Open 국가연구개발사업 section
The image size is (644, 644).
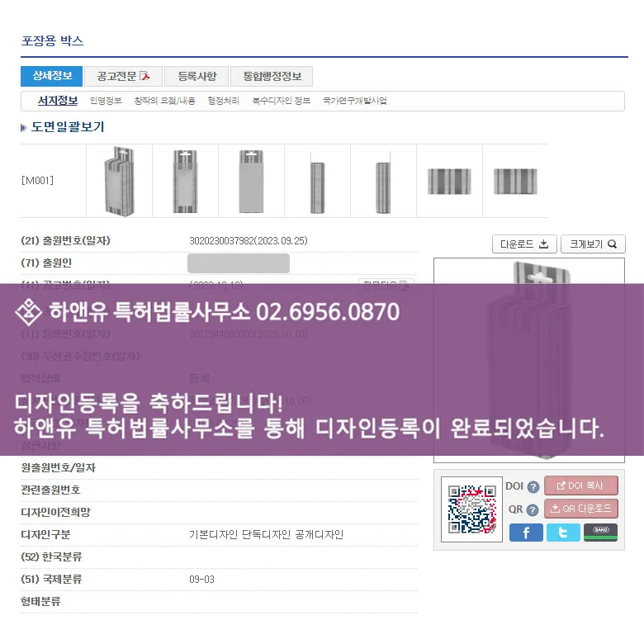(x=355, y=101)
